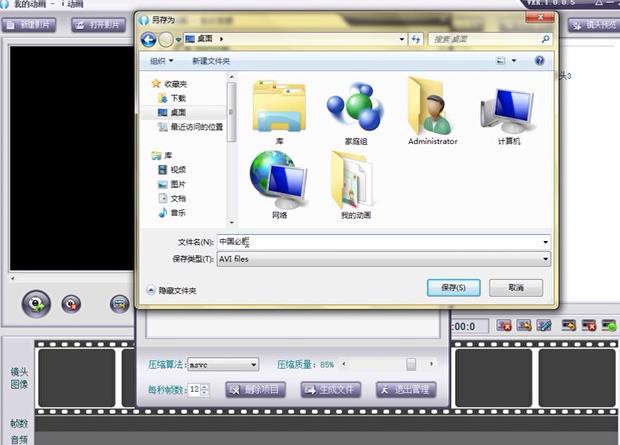The width and height of the screenshot is (620, 445).
Task: Select 下载 (Downloads) in the sidebar
Action: point(178,99)
